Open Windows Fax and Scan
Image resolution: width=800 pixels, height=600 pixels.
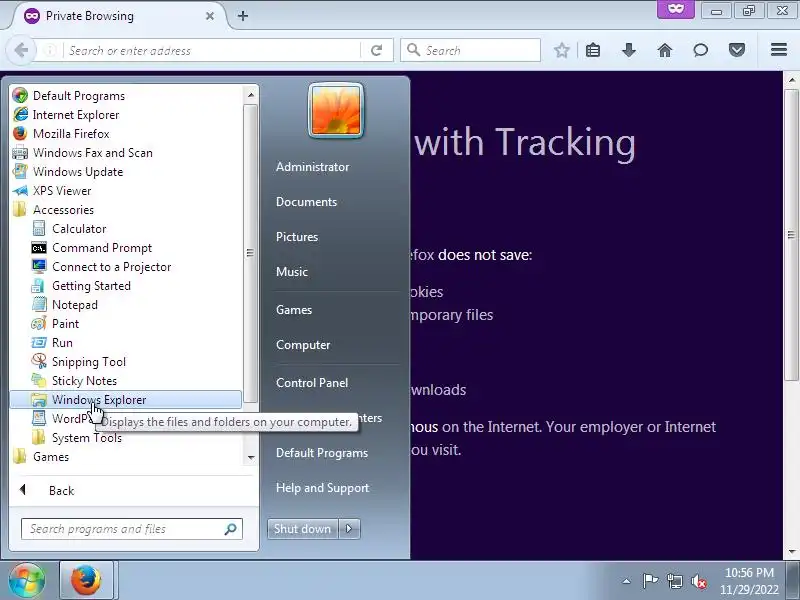(126, 153)
